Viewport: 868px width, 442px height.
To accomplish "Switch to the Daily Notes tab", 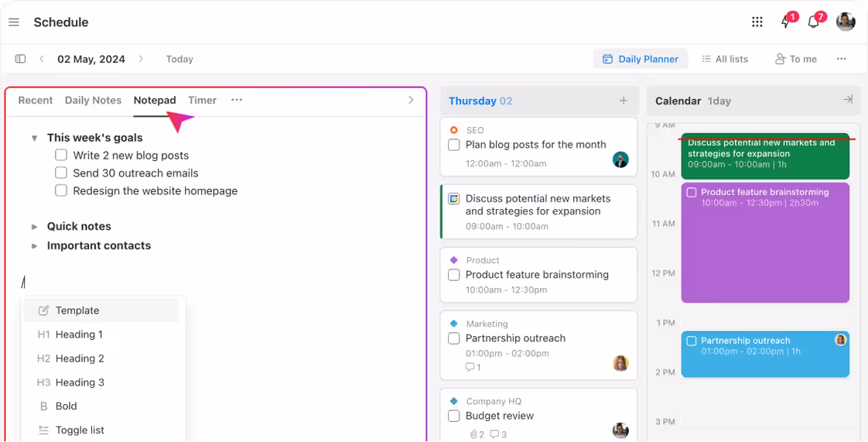I will point(93,100).
